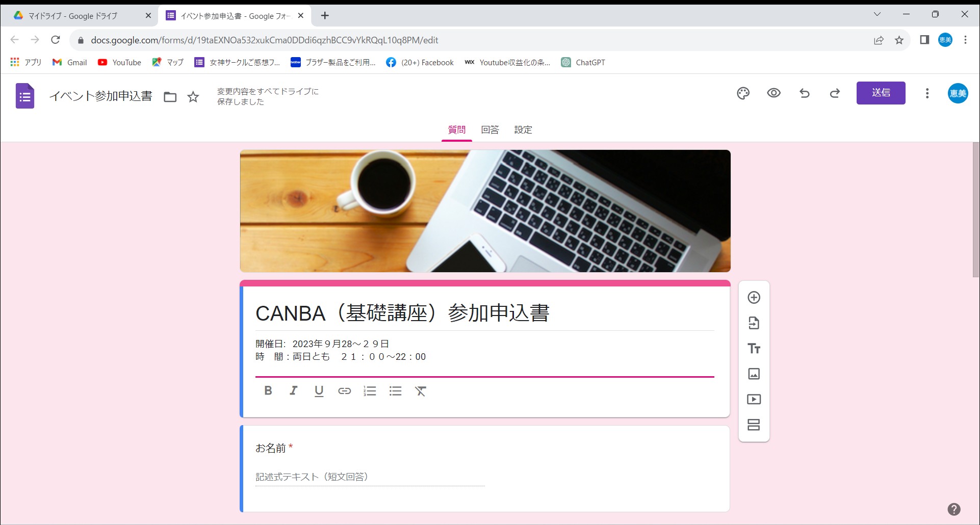980x525 pixels.
Task: Go to Google Forms home icon
Action: [x=24, y=96]
